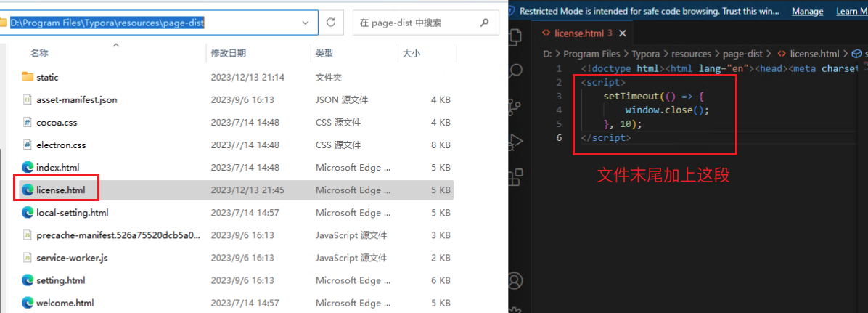Click the 8 KB size of electron.css
868x313 pixels.
click(441, 145)
